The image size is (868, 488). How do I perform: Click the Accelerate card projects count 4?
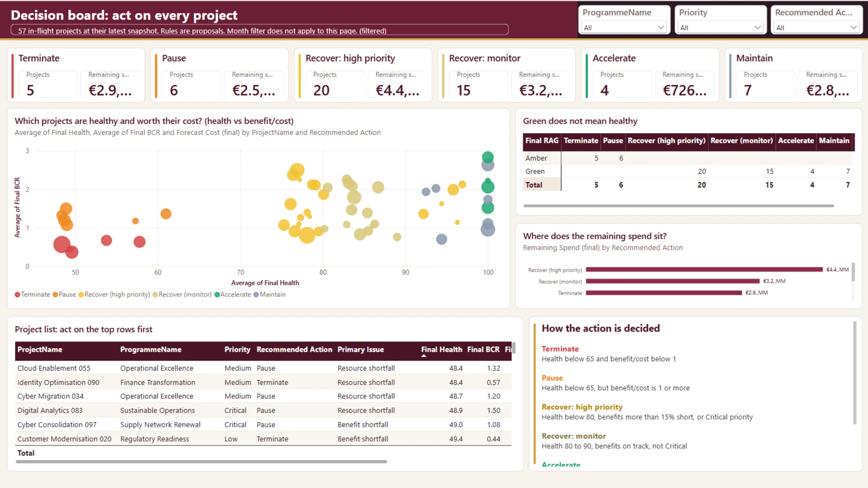pos(604,90)
